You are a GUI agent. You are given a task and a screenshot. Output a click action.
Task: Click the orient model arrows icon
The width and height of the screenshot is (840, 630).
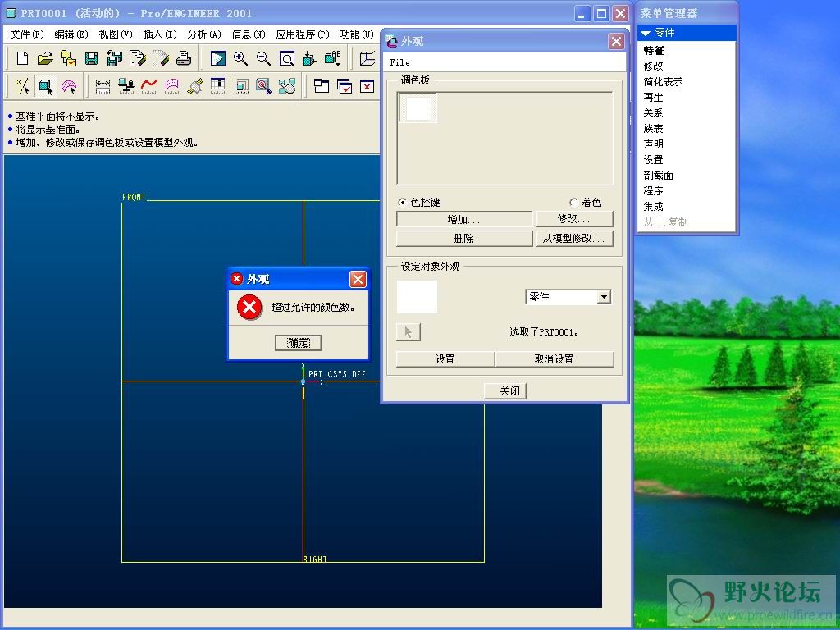coord(309,58)
